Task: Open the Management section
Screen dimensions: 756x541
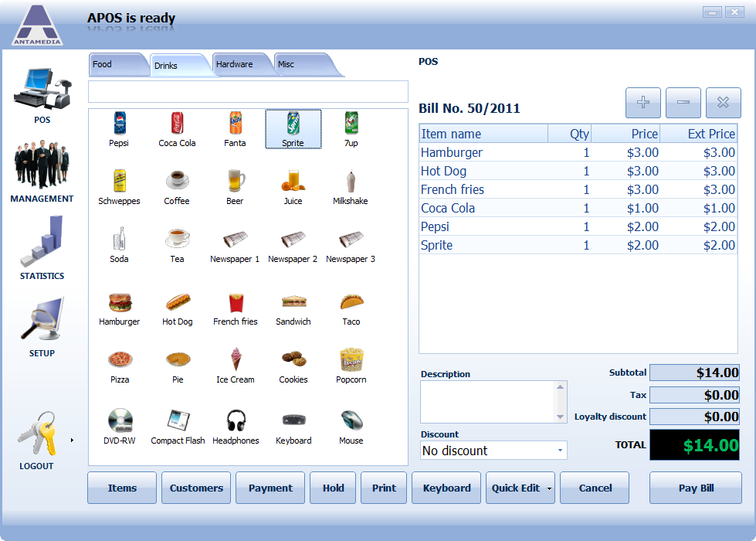Action: (x=42, y=172)
